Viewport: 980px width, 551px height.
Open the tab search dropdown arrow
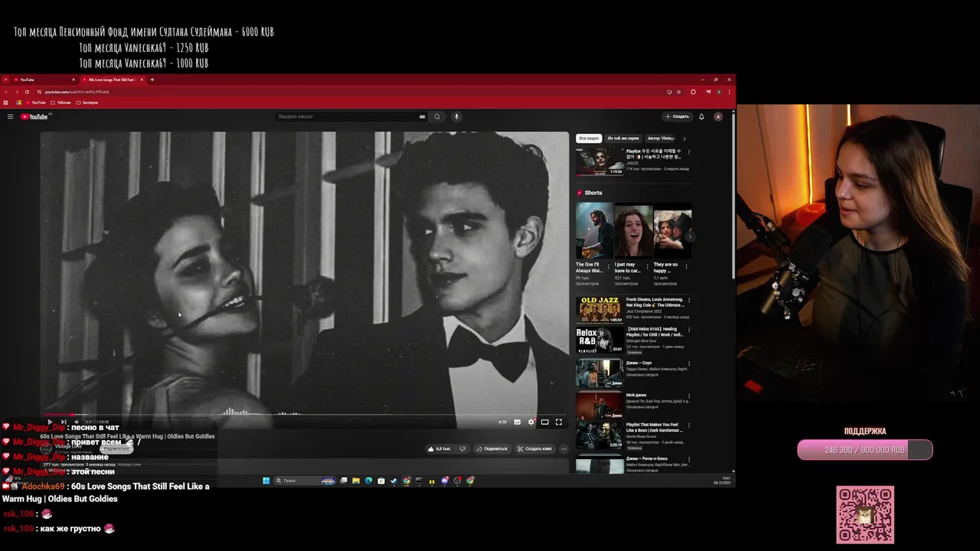click(x=6, y=80)
